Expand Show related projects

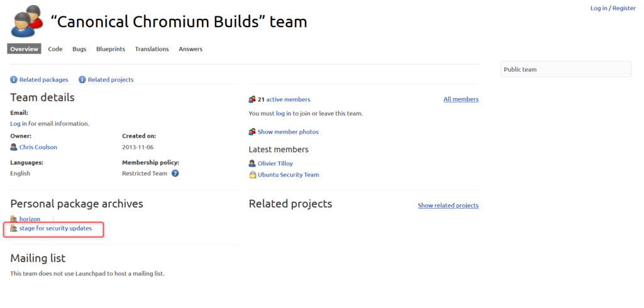[448, 206]
